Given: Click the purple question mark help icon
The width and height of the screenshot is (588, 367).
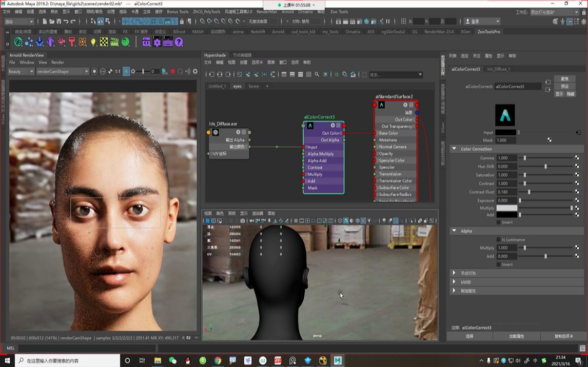Looking at the screenshot, I should coord(179,42).
